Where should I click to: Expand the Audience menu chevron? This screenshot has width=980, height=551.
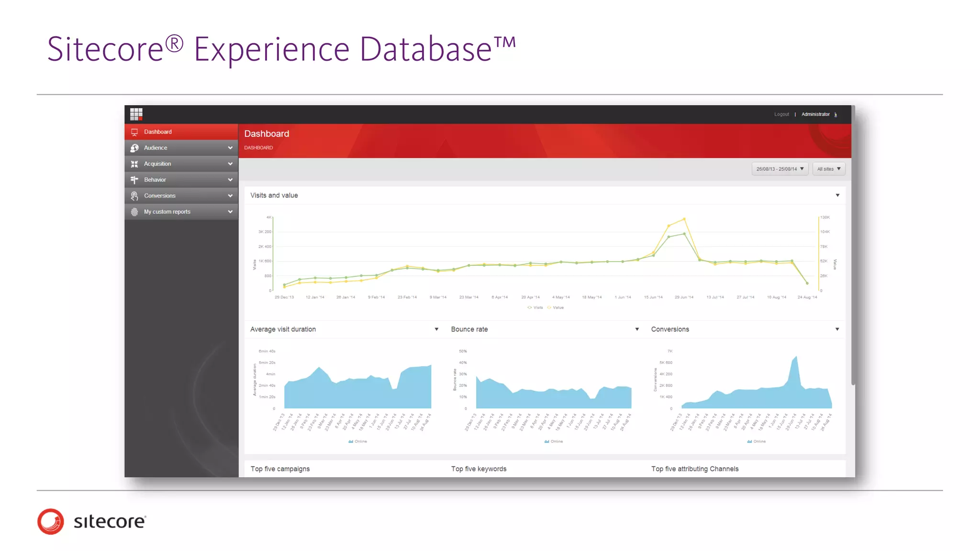(x=230, y=148)
